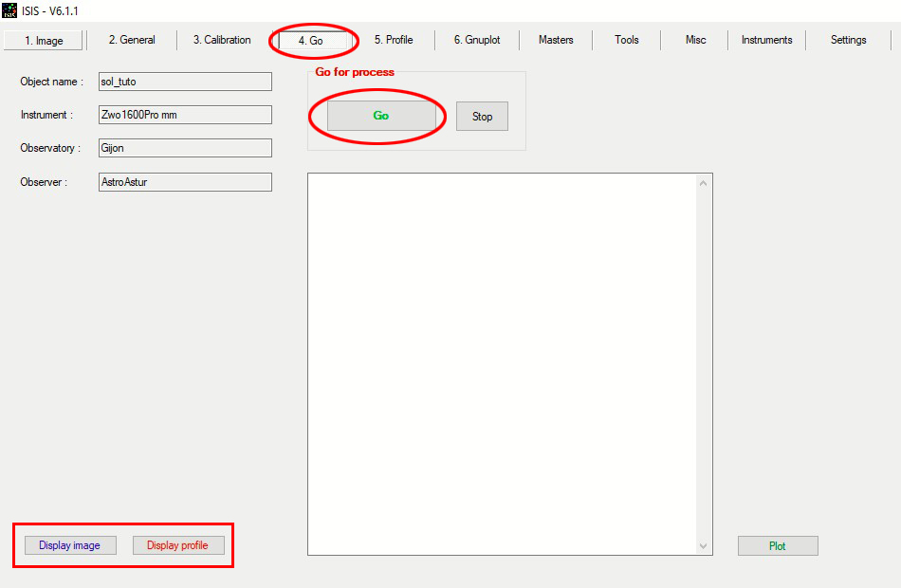Go to the 5. Profile tab
This screenshot has height=588, width=901.
coord(394,40)
